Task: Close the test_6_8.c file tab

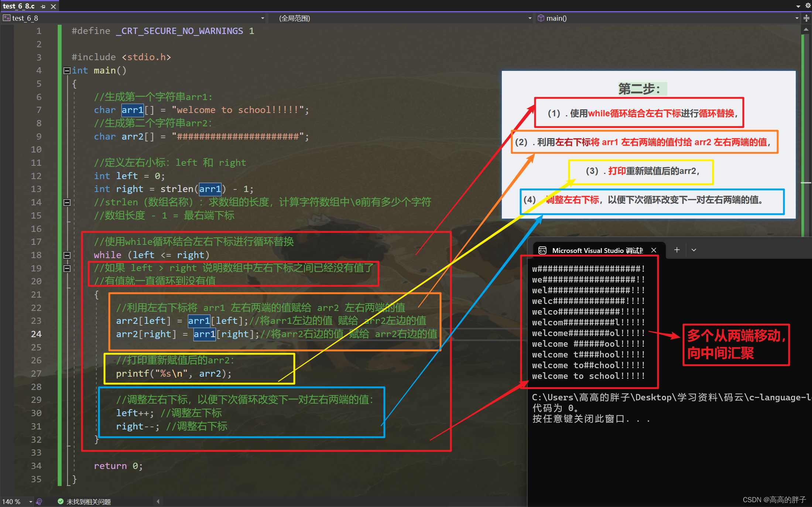Action: 54,6
